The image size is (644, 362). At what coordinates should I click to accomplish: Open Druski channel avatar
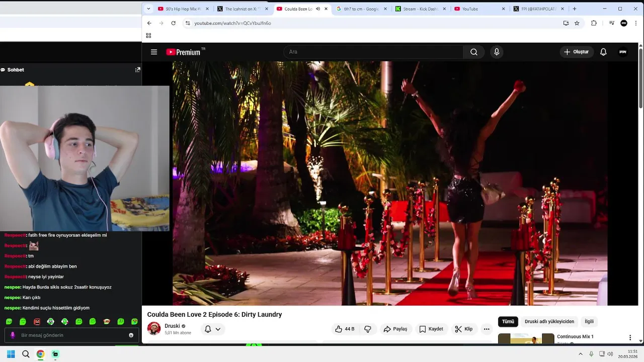pyautogui.click(x=154, y=329)
